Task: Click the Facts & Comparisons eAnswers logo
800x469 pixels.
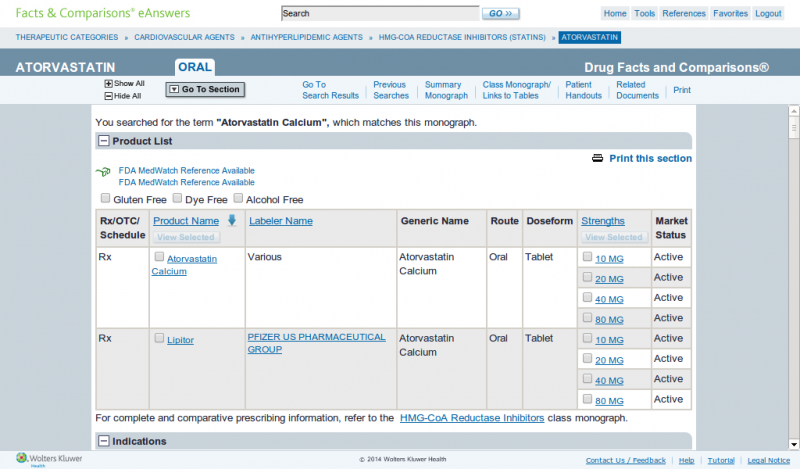Action: coord(103,13)
